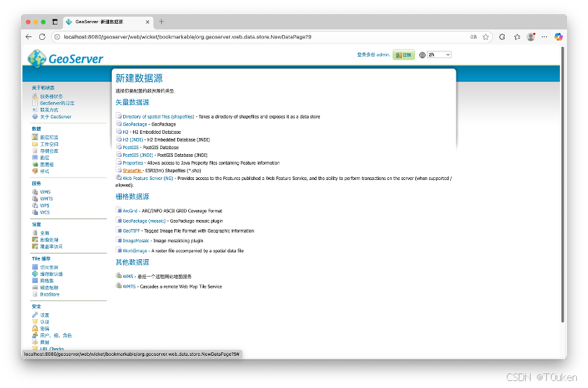The height and width of the screenshot is (388, 588).
Task: Open a new browser tab
Action: pos(161,22)
